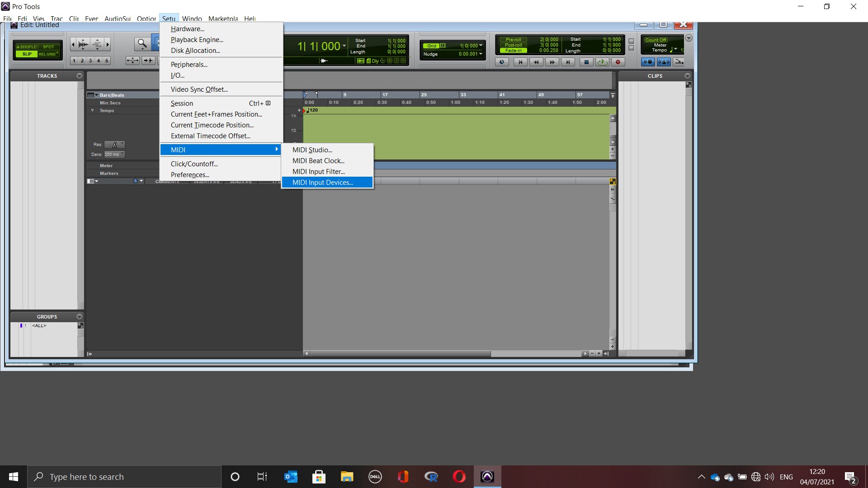
Task: Open the Grid value dropdown arrow
Action: (x=481, y=45)
